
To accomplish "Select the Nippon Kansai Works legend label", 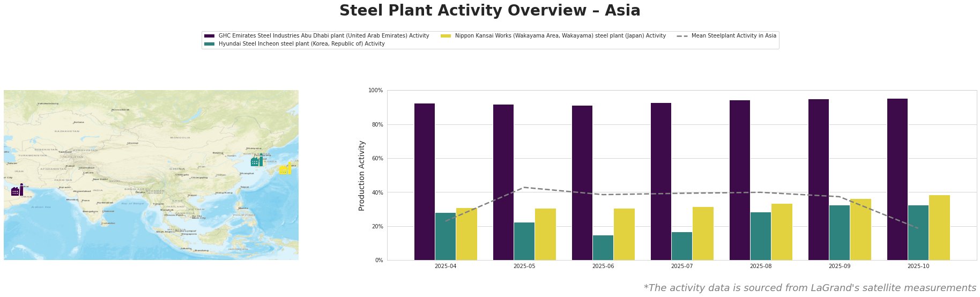I will click(x=560, y=36).
